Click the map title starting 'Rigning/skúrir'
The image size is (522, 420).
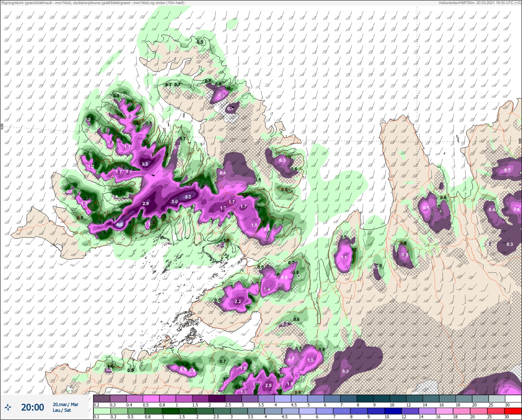(93, 3)
